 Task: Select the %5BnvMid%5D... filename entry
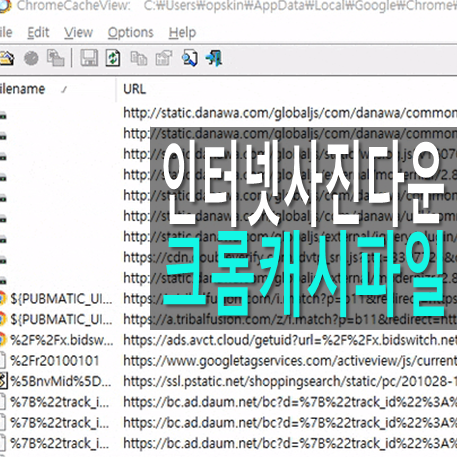coord(61,381)
